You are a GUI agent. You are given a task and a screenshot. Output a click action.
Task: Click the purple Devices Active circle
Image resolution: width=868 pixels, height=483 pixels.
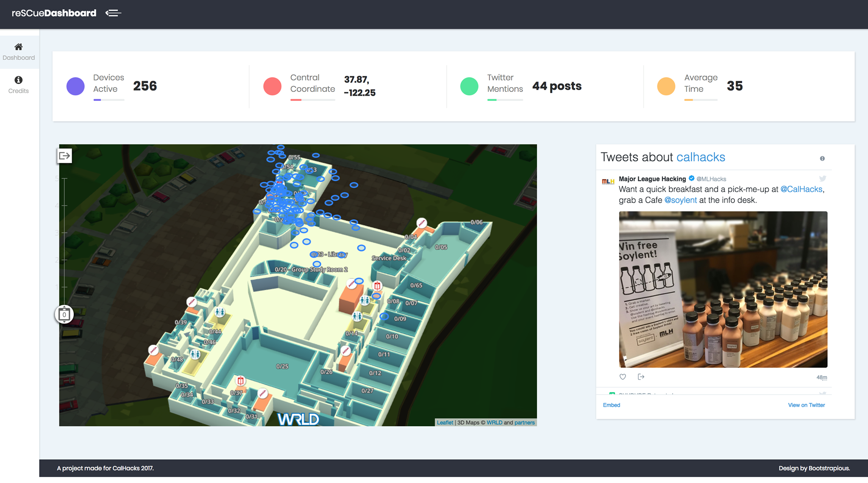[75, 86]
